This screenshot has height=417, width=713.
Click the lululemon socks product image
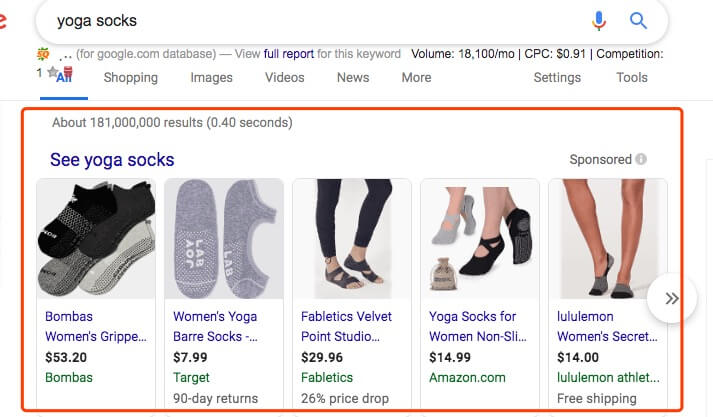pos(608,239)
